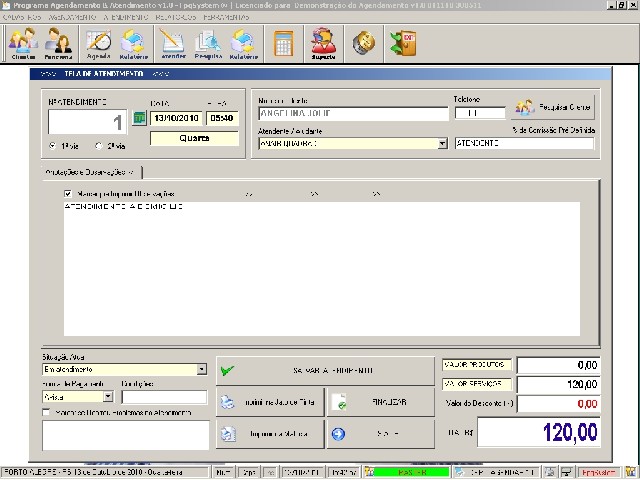This screenshot has width=640, height=480.
Task: Click the Pesquisar Cliente button
Action: (553, 107)
